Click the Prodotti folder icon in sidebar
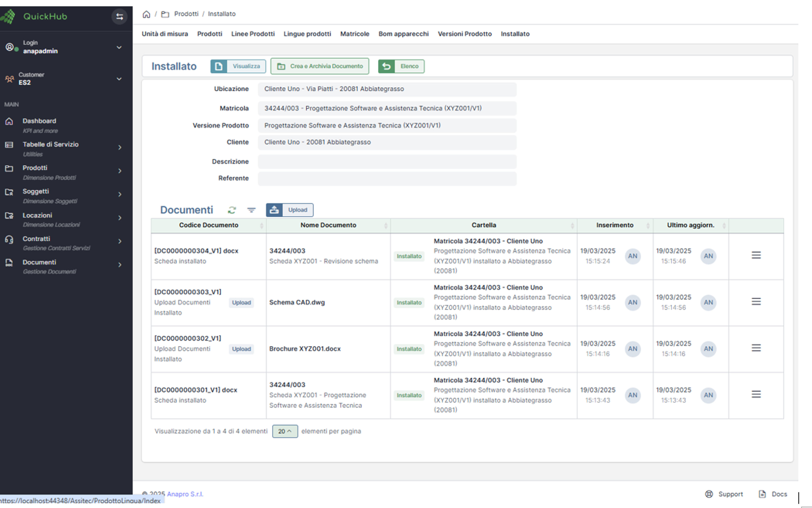This screenshot has height=508, width=812. 9,168
